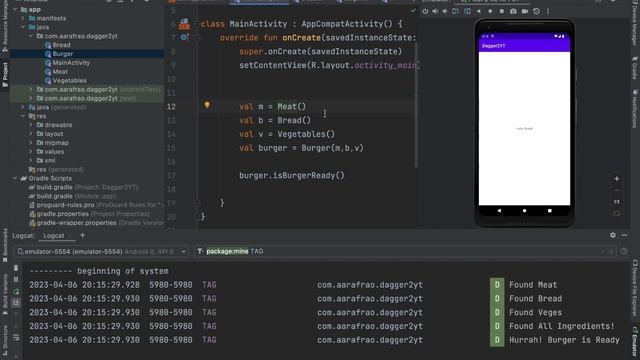Zoom in the emulator display
640x360 pixels.
point(617,179)
